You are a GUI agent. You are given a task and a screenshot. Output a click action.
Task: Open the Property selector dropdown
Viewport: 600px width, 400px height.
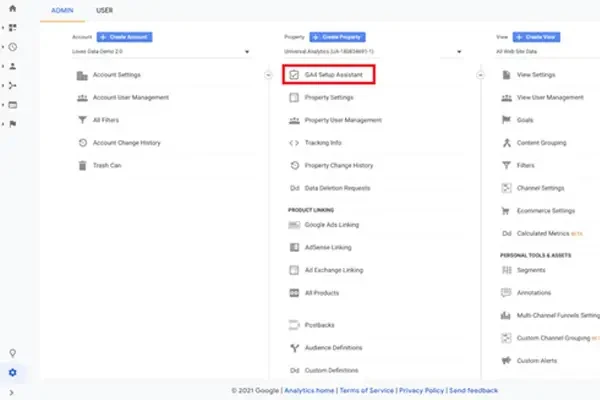[373, 52]
